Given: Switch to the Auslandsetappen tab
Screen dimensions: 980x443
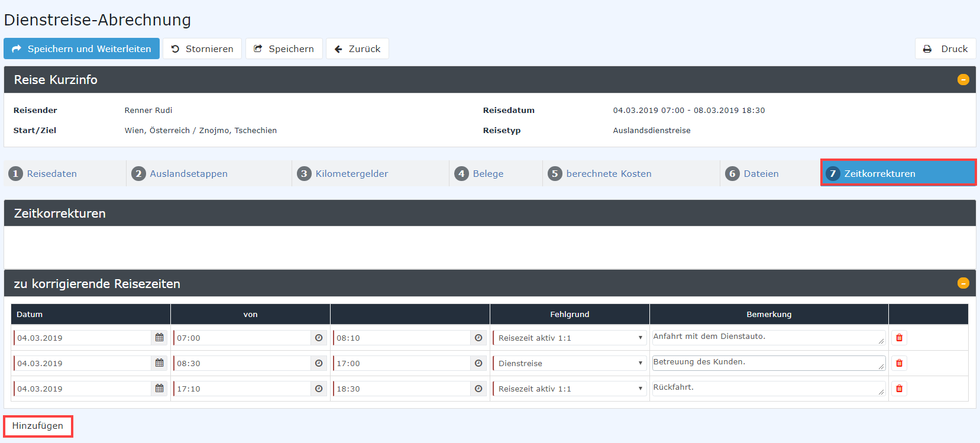Looking at the screenshot, I should pyautogui.click(x=209, y=173).
